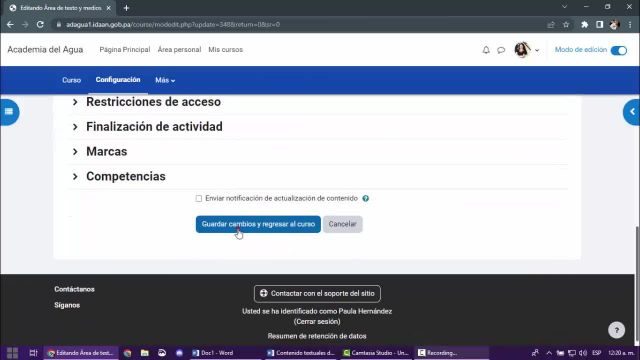The image size is (640, 360).
Task: Open Área personal in navigation
Action: tap(179, 50)
